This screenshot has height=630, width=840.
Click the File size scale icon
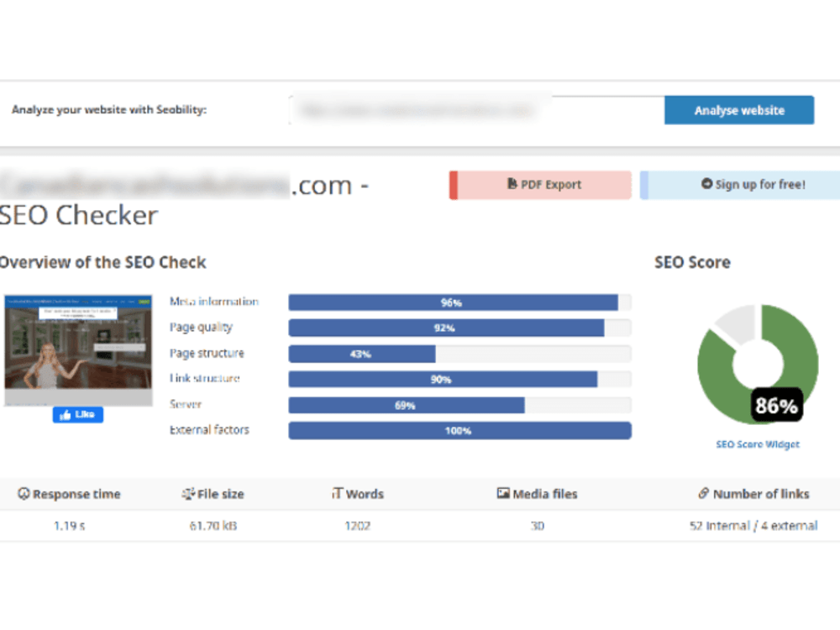[x=188, y=493]
